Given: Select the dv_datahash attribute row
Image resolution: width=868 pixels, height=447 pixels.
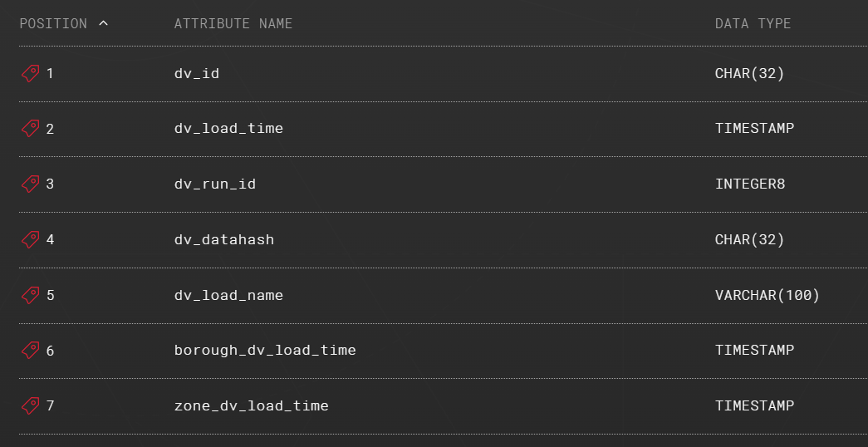Looking at the screenshot, I should (x=224, y=239).
